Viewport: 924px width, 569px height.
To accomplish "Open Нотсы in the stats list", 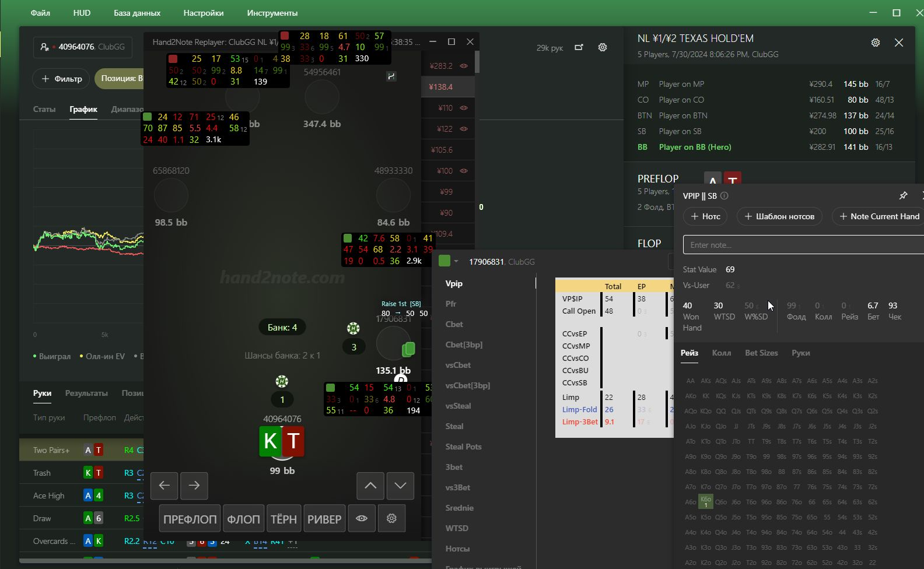I will (x=457, y=549).
